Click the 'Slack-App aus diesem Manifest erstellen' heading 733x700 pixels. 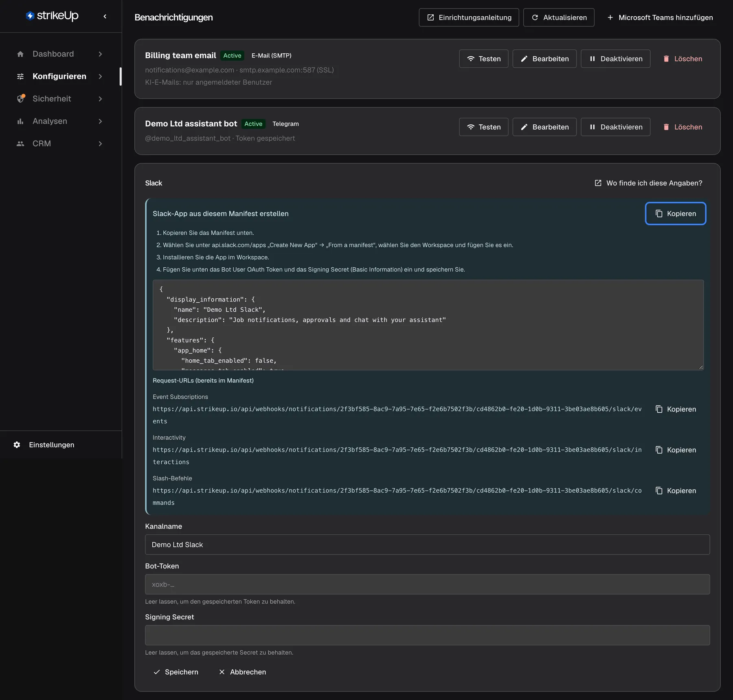221,214
